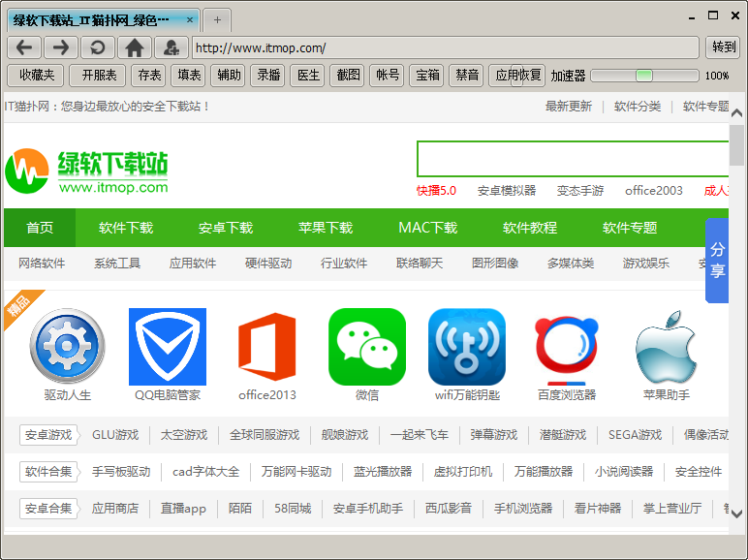Open the GLU游戏 link

[x=115, y=435]
